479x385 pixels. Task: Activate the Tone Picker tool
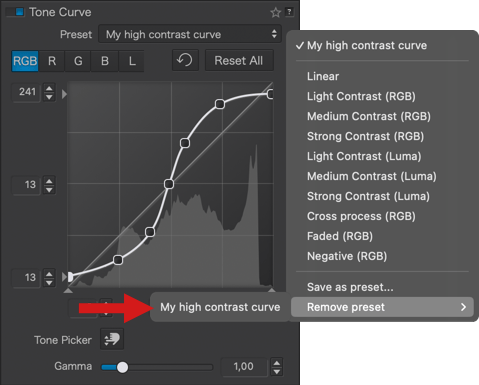click(x=112, y=339)
